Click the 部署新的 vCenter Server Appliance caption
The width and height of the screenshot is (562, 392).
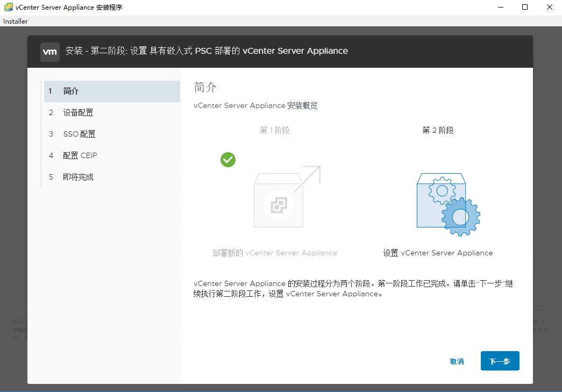[275, 253]
